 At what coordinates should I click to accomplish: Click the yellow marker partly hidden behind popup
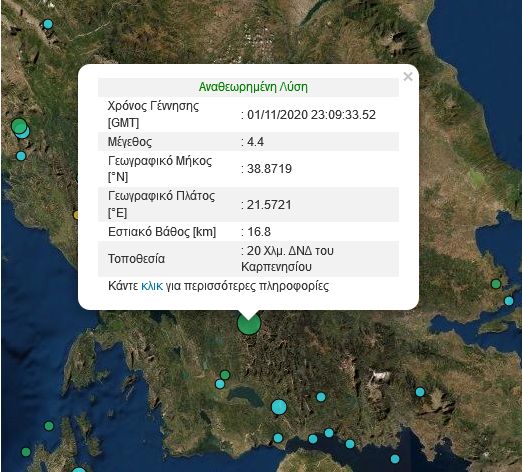pos(76,215)
